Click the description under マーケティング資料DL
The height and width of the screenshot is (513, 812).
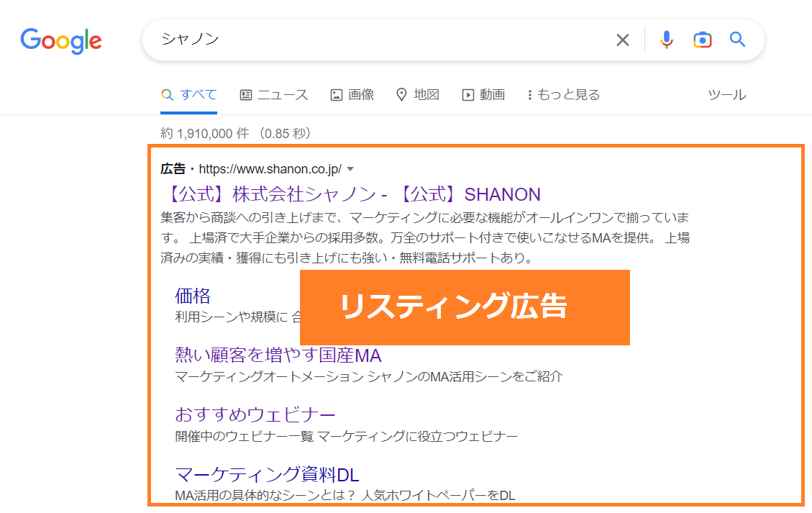point(345,496)
